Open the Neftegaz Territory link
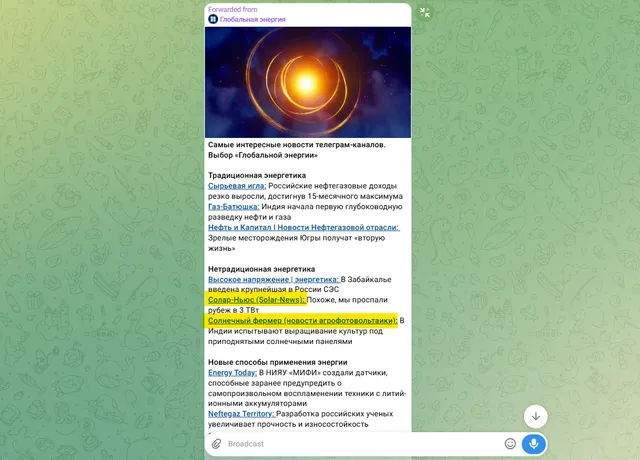Image resolution: width=640 pixels, height=460 pixels. (x=242, y=414)
